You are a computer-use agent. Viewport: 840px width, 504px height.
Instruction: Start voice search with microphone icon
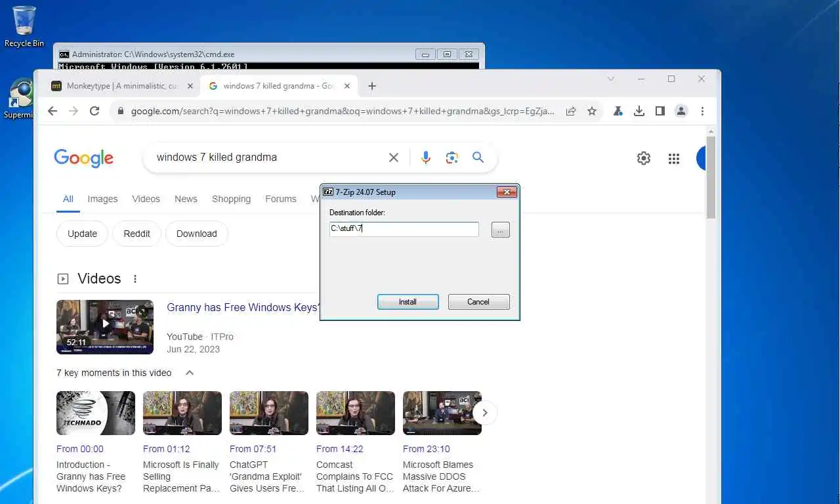426,157
